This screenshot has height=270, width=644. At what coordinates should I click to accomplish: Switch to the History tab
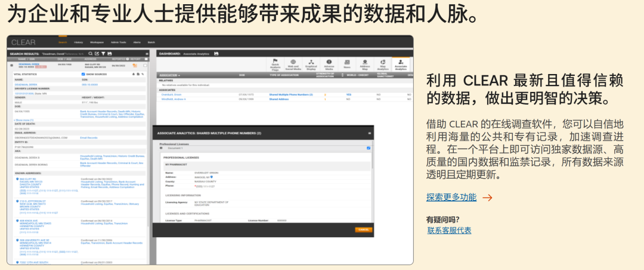(x=79, y=42)
